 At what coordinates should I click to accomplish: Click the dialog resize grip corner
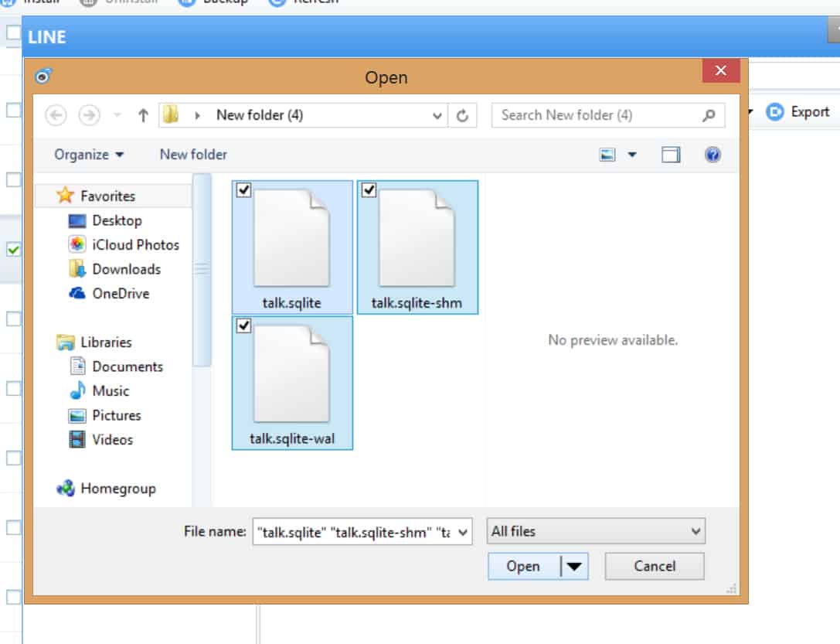click(x=731, y=588)
